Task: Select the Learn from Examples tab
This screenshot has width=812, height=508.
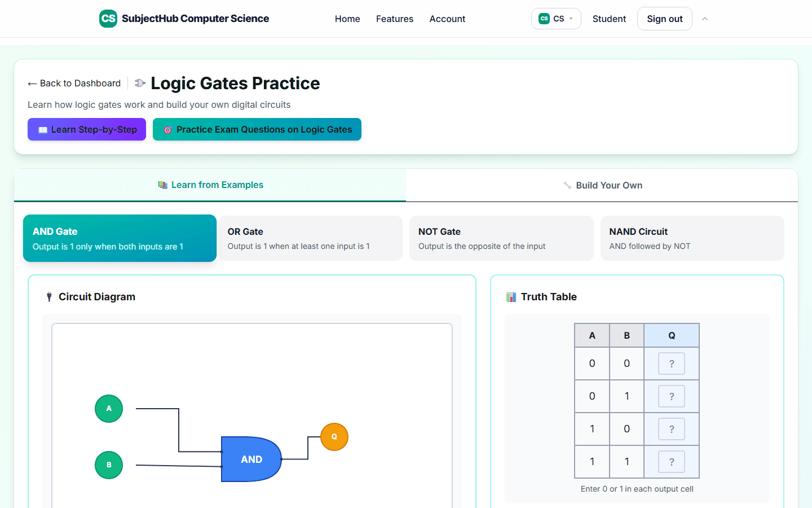Action: tap(210, 185)
